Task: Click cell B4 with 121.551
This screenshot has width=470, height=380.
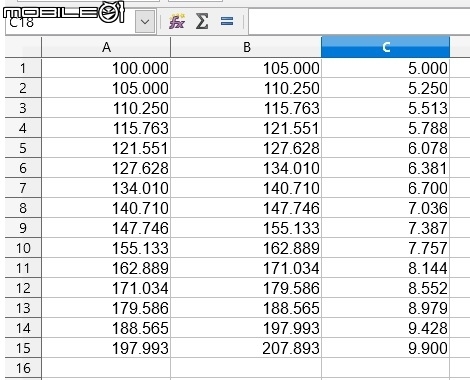Action: coord(246,128)
